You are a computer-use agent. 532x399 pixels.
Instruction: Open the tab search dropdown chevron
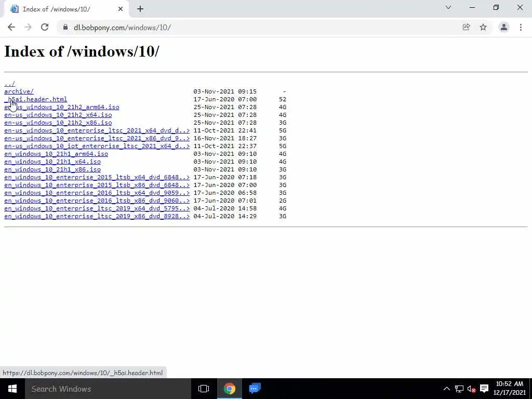click(x=448, y=7)
